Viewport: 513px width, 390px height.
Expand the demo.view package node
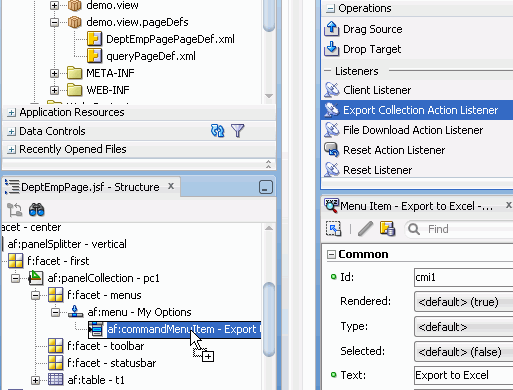(x=55, y=5)
